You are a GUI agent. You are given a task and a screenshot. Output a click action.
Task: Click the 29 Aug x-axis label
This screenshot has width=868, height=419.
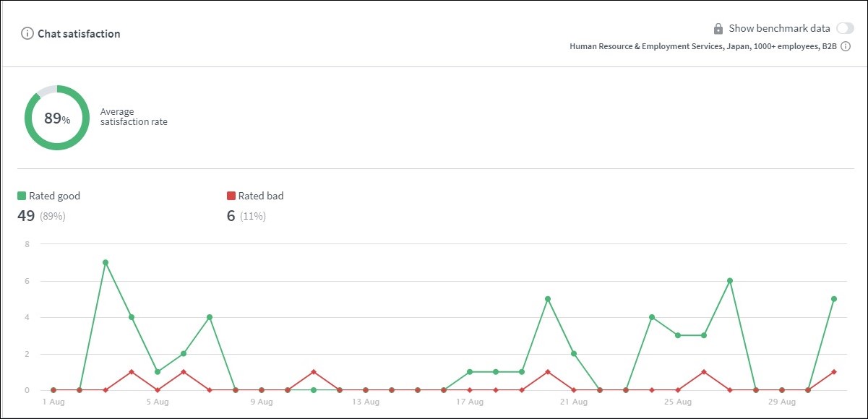(782, 402)
